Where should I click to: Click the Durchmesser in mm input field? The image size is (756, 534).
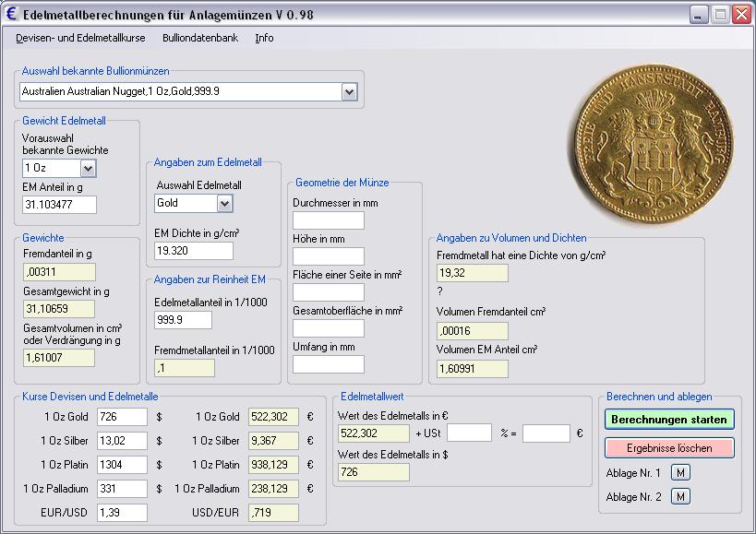point(328,220)
